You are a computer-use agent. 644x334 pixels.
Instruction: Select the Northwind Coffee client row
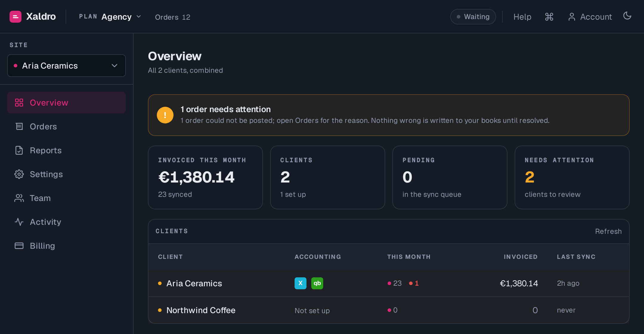[x=389, y=310]
